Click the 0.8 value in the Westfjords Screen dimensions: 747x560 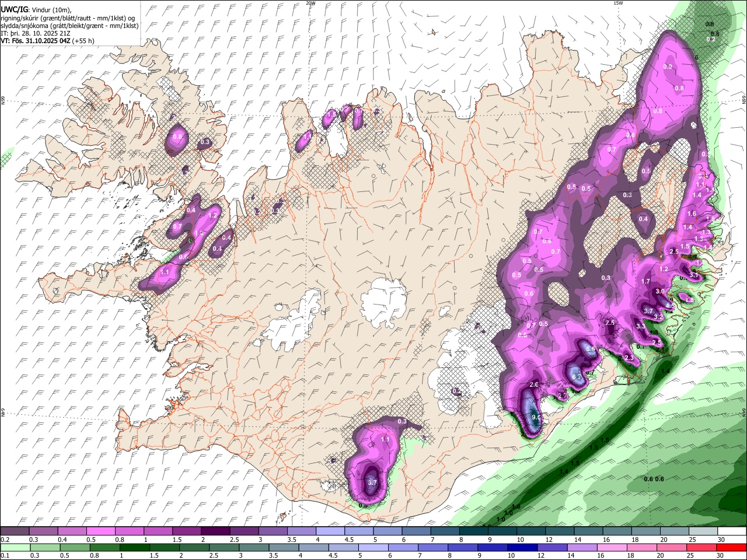(x=178, y=136)
